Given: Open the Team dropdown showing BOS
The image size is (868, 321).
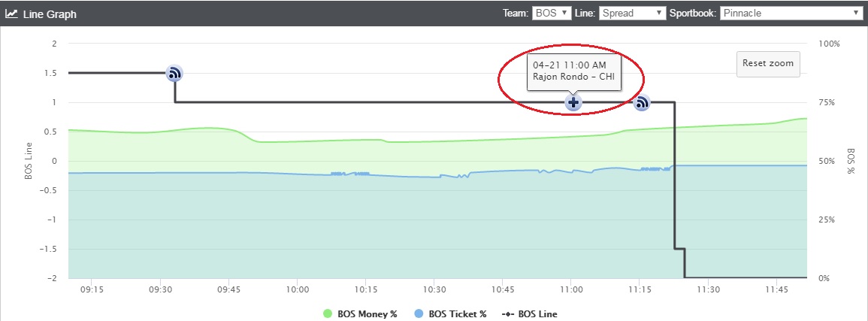Looking at the screenshot, I should tap(552, 13).
